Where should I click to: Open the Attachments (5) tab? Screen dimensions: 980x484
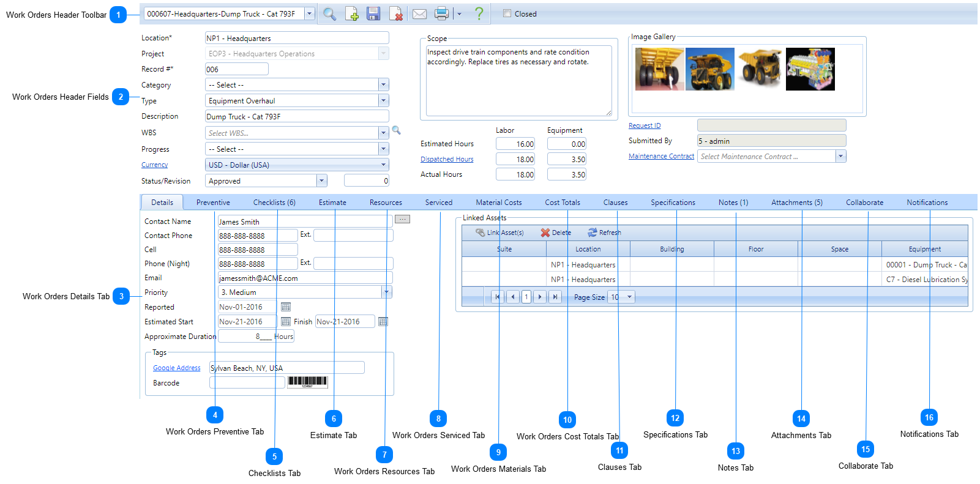pos(797,203)
